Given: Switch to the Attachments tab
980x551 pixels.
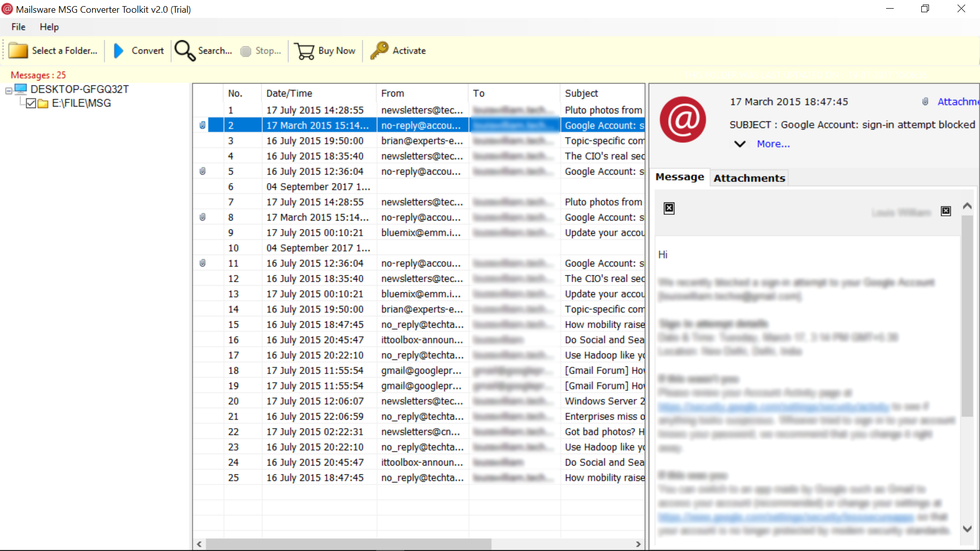Looking at the screenshot, I should [x=749, y=178].
